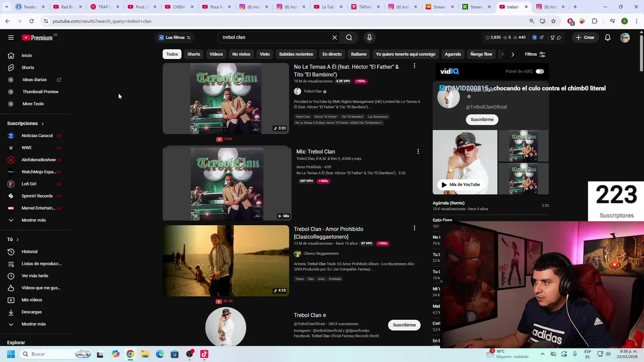Click the Windows taskbar Buscar box

56,354
